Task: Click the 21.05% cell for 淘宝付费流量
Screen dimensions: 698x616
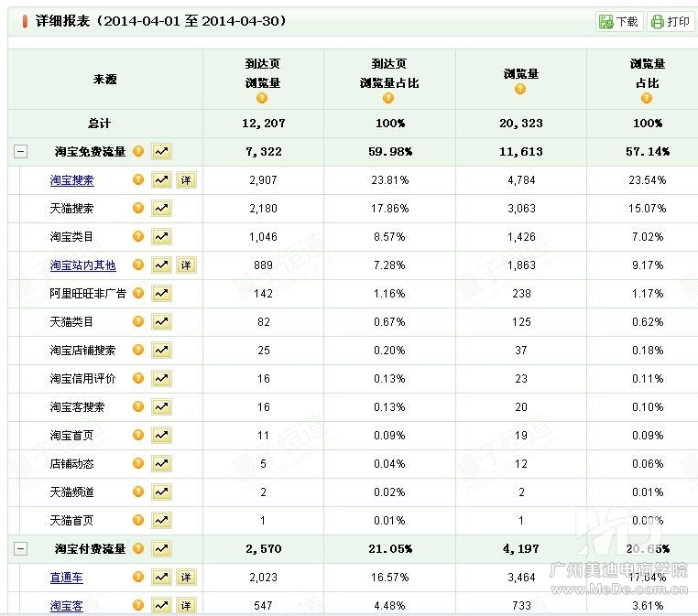Action: [x=390, y=549]
